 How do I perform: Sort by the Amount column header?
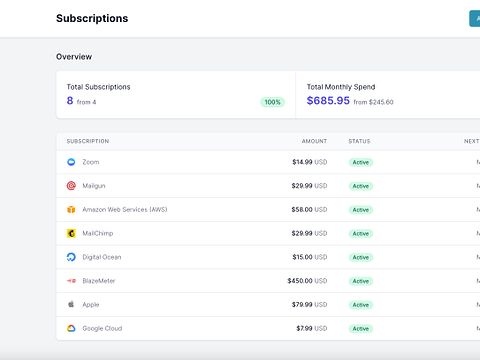tap(314, 141)
